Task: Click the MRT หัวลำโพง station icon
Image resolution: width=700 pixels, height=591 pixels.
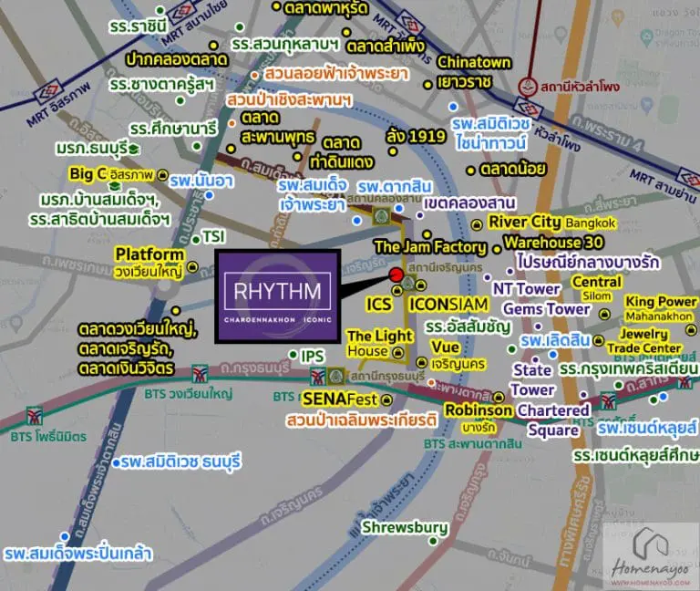Action: pos(528,109)
